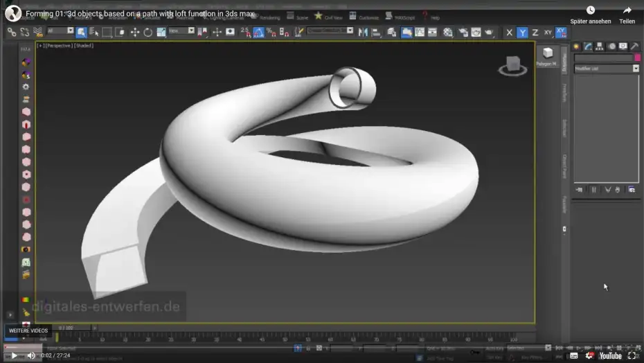Play the YouTube video
644x363 pixels.
tap(14, 355)
